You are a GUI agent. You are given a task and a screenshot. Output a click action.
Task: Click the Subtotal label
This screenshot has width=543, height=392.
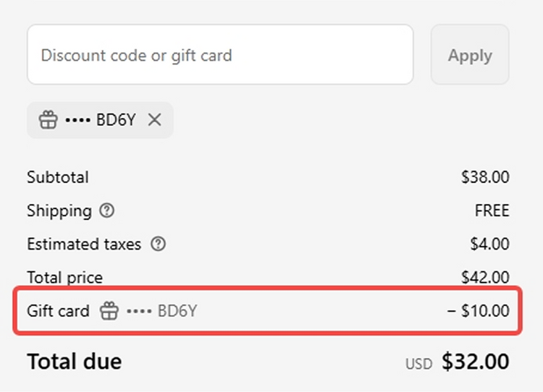pos(58,177)
